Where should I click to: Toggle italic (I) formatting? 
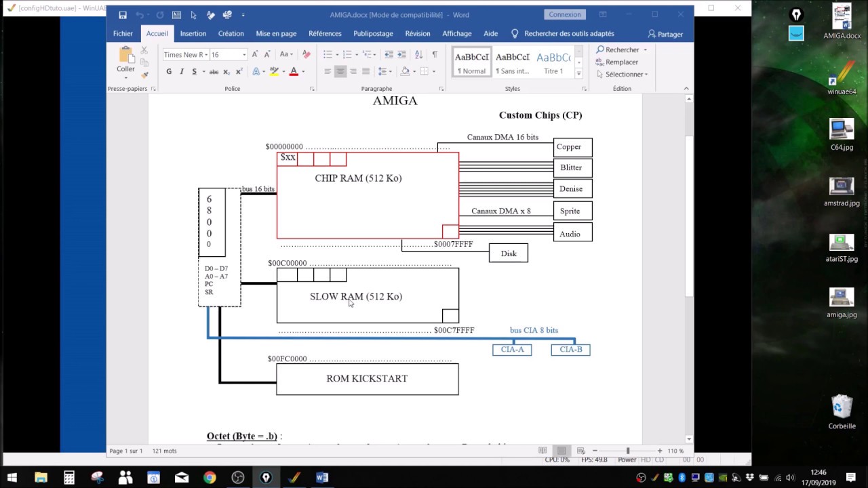182,71
